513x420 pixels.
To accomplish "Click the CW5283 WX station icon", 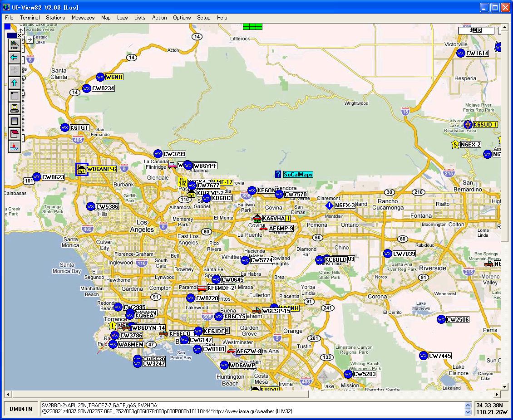I will coord(348,374).
